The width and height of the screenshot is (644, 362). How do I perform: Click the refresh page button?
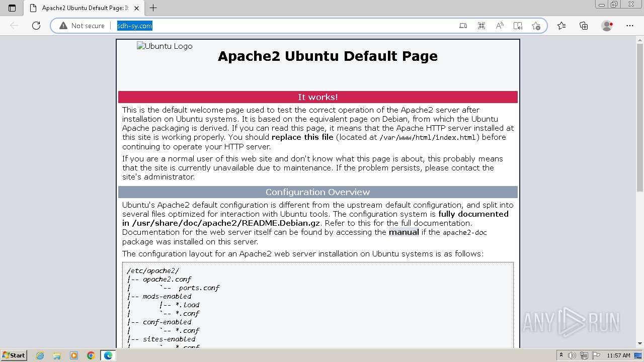click(36, 26)
